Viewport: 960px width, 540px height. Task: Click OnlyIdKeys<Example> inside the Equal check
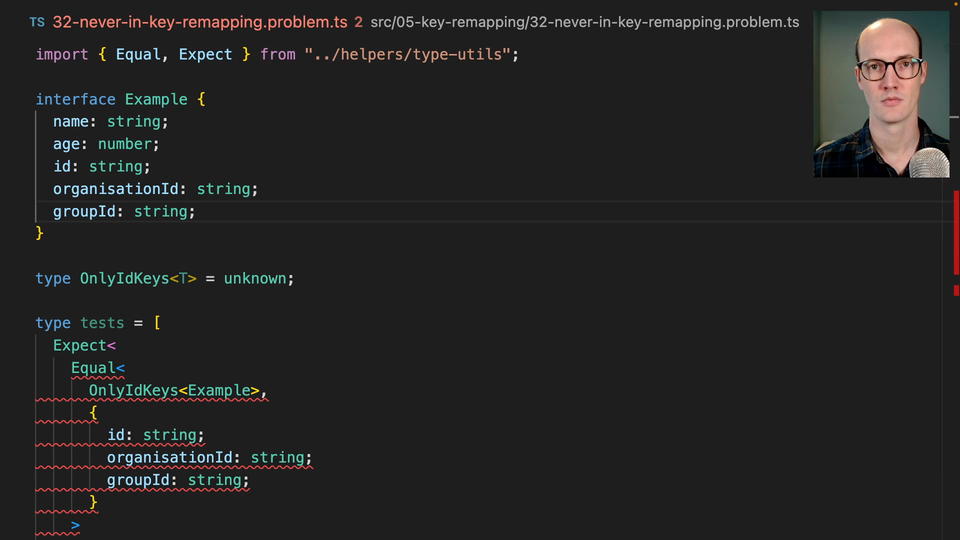tap(175, 390)
